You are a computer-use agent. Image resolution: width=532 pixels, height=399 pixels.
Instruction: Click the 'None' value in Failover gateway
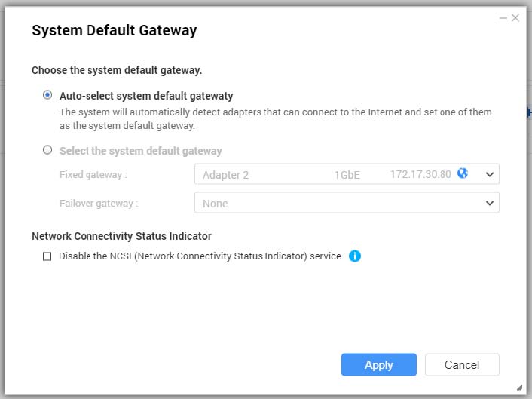(x=216, y=204)
